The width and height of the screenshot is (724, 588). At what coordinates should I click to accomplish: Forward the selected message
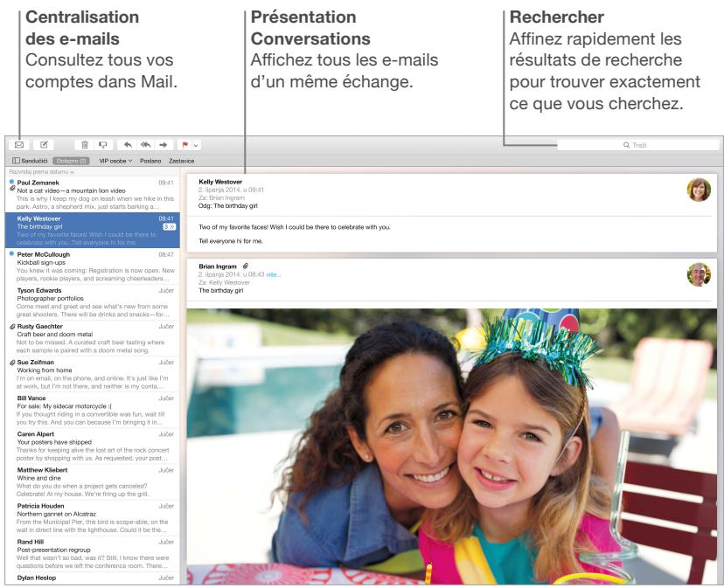[x=164, y=145]
